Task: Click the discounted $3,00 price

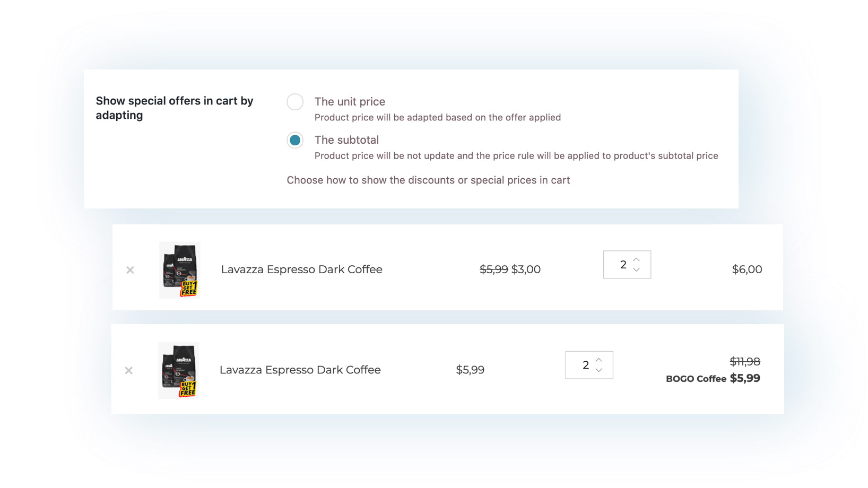Action: tap(526, 269)
